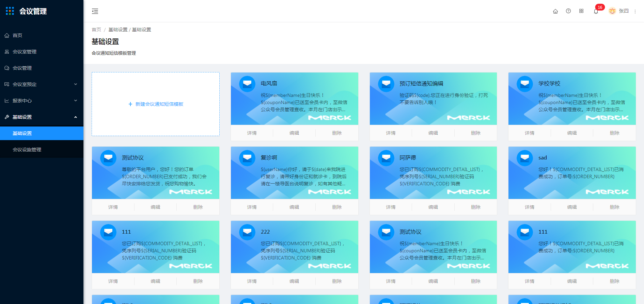Click the plus icon for new template
644x304 pixels.
[x=130, y=104]
